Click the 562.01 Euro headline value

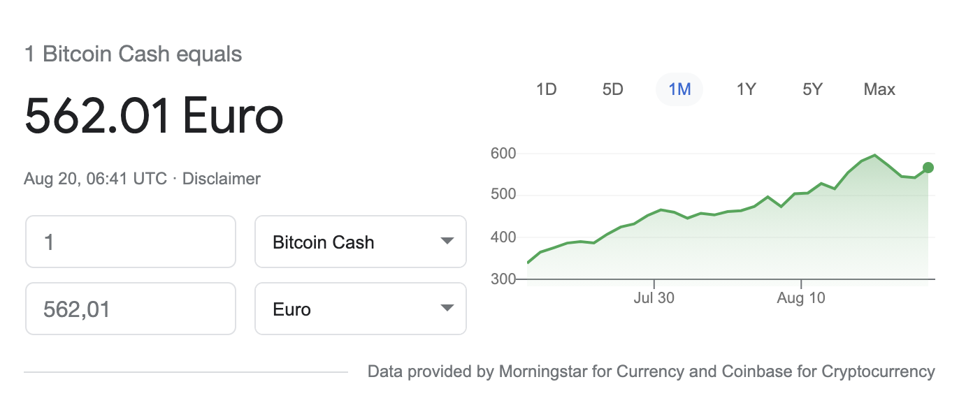154,116
